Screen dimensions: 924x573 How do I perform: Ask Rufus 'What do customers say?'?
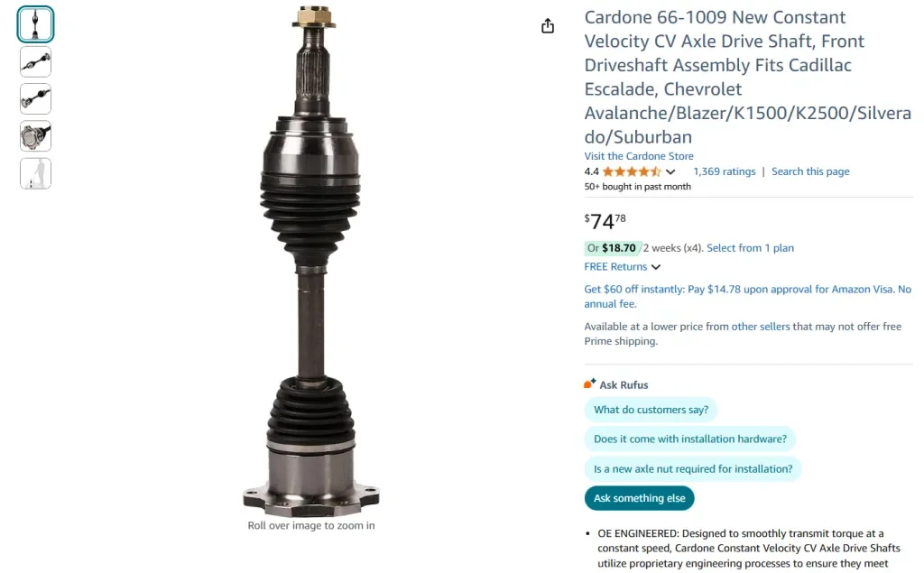click(651, 410)
